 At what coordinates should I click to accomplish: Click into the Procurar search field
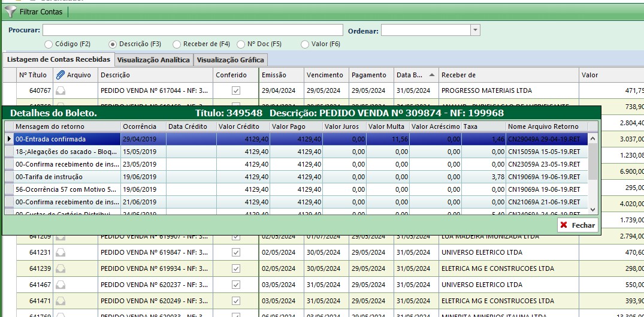[193, 30]
